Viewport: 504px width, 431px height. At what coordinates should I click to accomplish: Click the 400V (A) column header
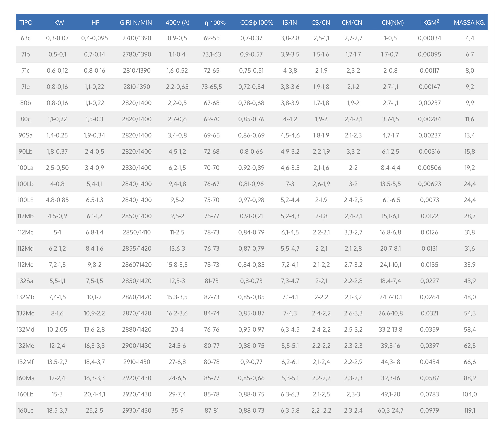tap(177, 23)
